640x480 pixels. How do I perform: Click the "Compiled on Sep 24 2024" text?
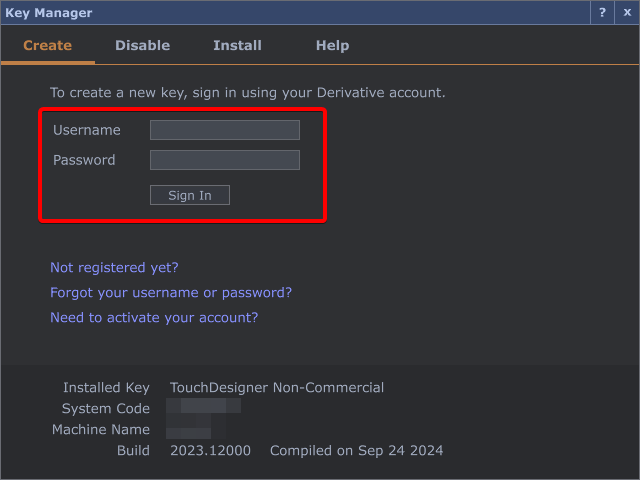coord(356,451)
